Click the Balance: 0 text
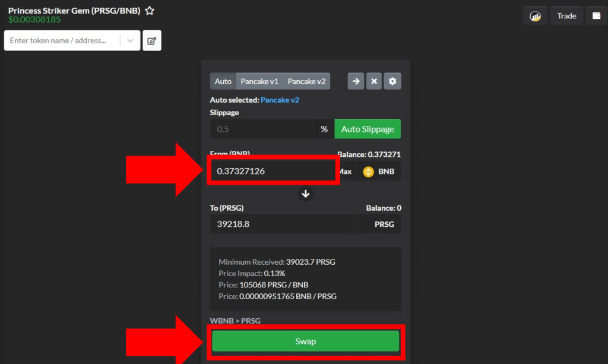The height and width of the screenshot is (364, 608). click(x=384, y=208)
